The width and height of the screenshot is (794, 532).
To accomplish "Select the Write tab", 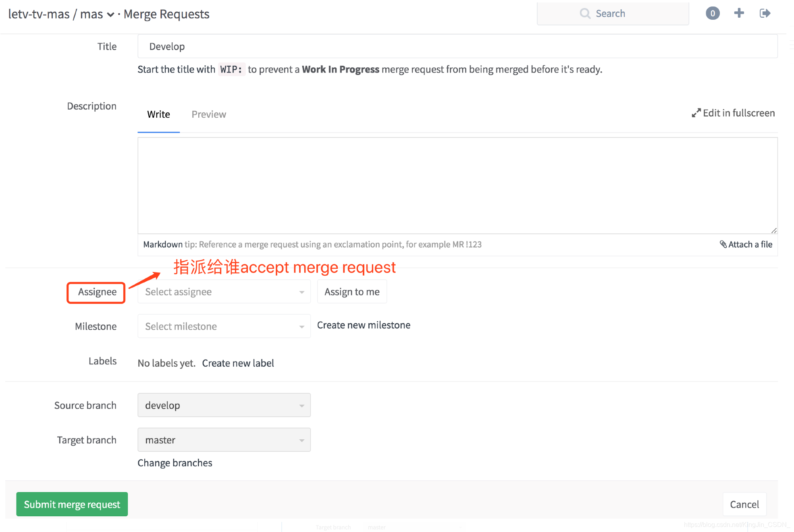I will coord(158,114).
